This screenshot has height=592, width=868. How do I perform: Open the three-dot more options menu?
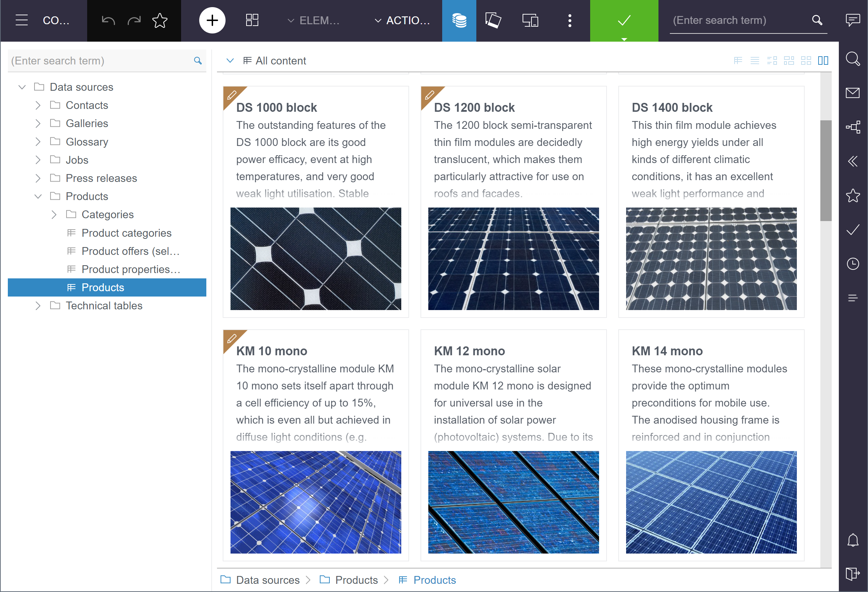tap(570, 21)
